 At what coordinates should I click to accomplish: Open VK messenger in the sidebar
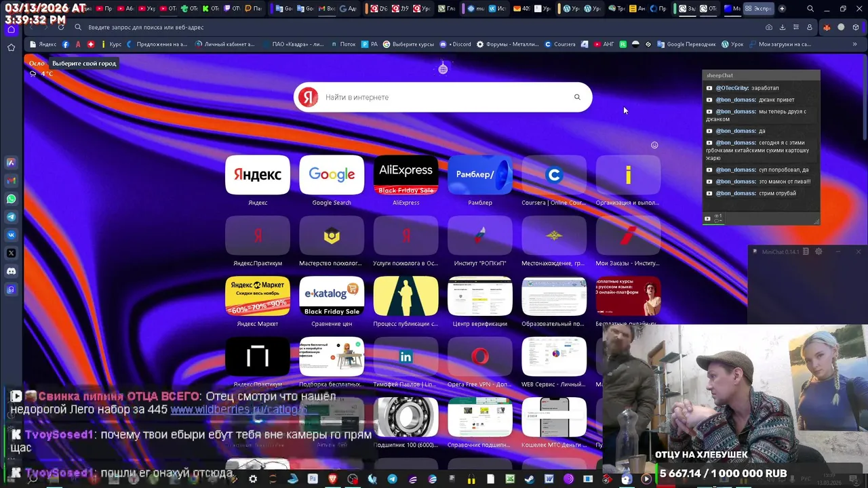pos(11,235)
